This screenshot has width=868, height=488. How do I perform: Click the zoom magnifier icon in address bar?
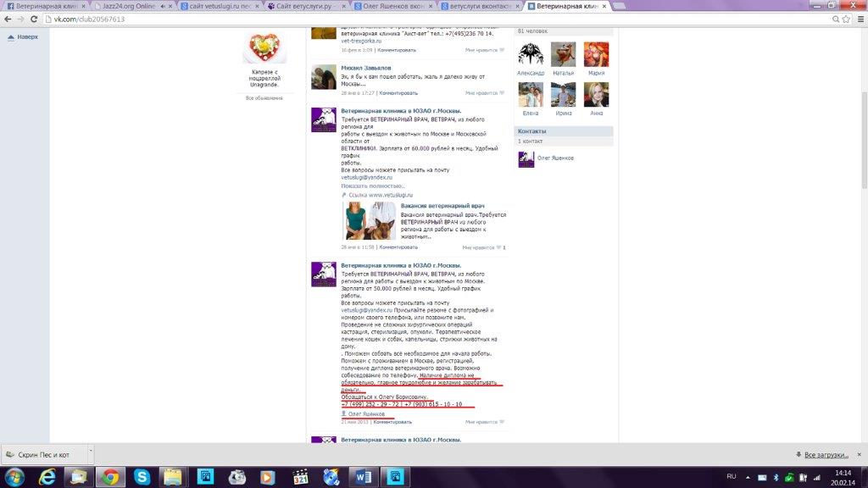[x=836, y=19]
